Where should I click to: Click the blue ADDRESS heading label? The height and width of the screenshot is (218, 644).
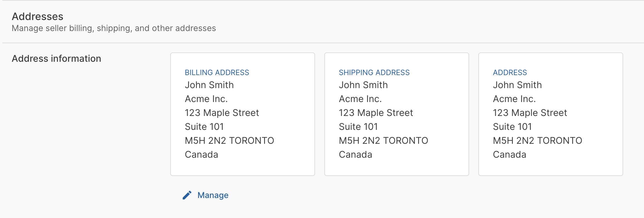(x=510, y=72)
